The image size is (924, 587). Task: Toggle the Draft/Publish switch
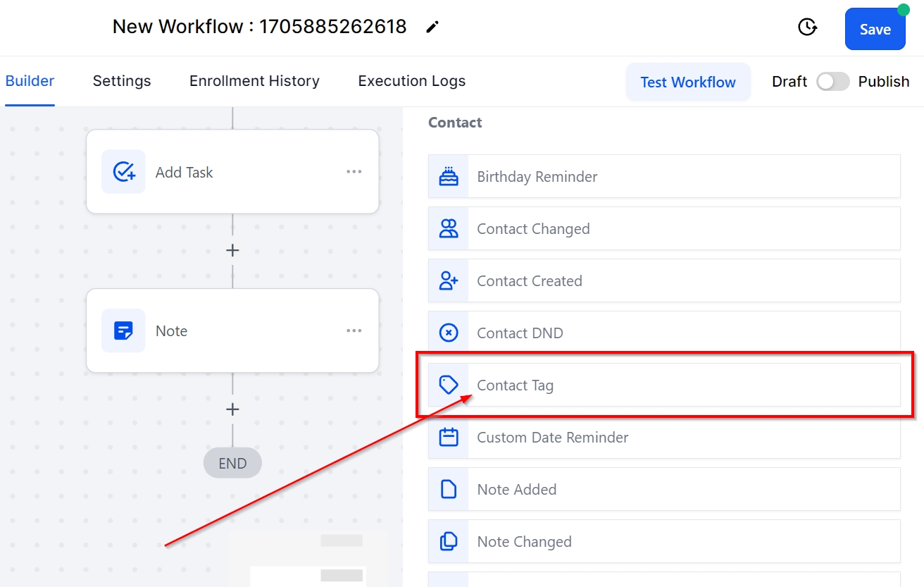click(x=833, y=82)
